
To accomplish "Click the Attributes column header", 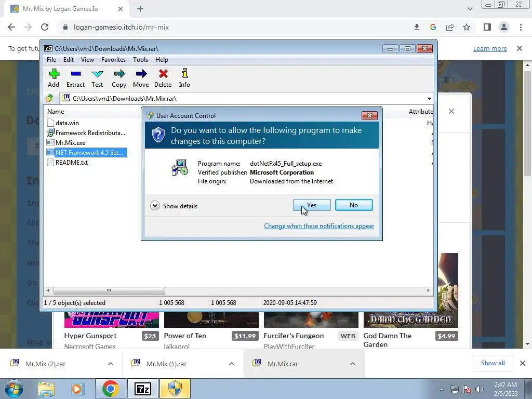I will [x=421, y=112].
